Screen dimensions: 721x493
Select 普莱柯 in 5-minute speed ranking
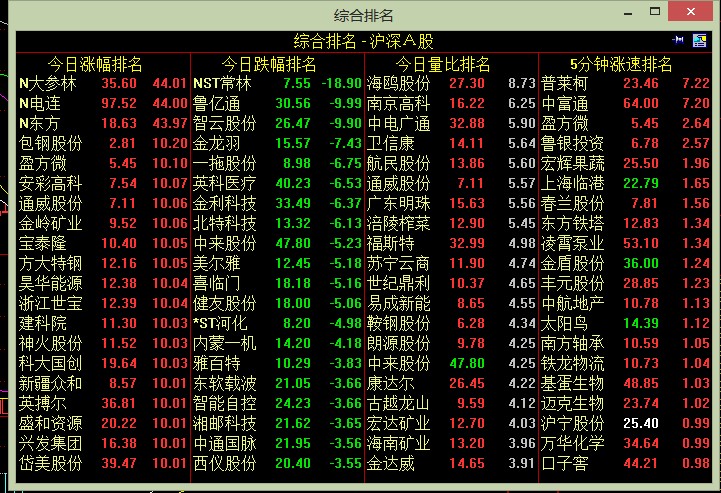tap(564, 84)
